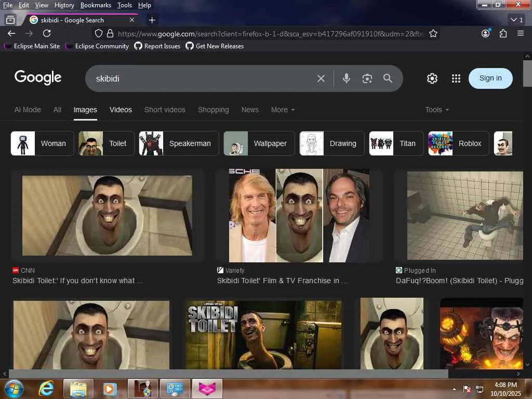Open the CNN Skibidi Toilet image result

107,216
